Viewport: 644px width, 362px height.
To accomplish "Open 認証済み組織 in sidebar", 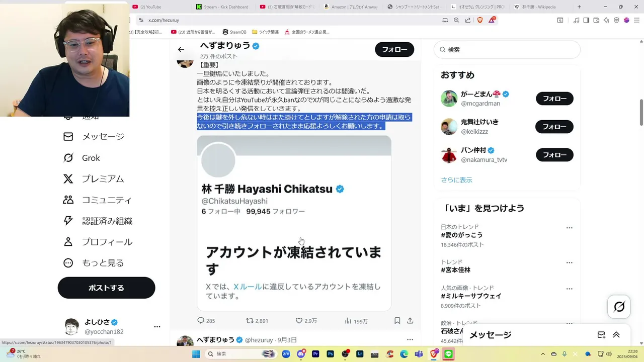I will coord(98,221).
